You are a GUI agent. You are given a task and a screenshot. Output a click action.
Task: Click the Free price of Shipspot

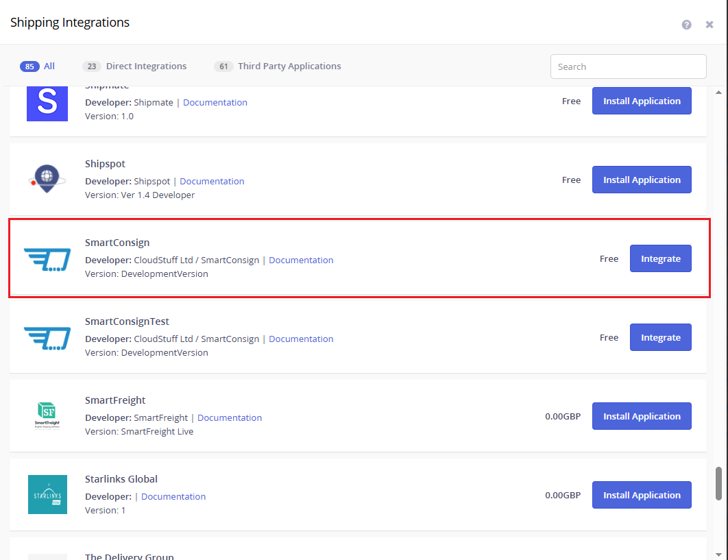(x=571, y=180)
